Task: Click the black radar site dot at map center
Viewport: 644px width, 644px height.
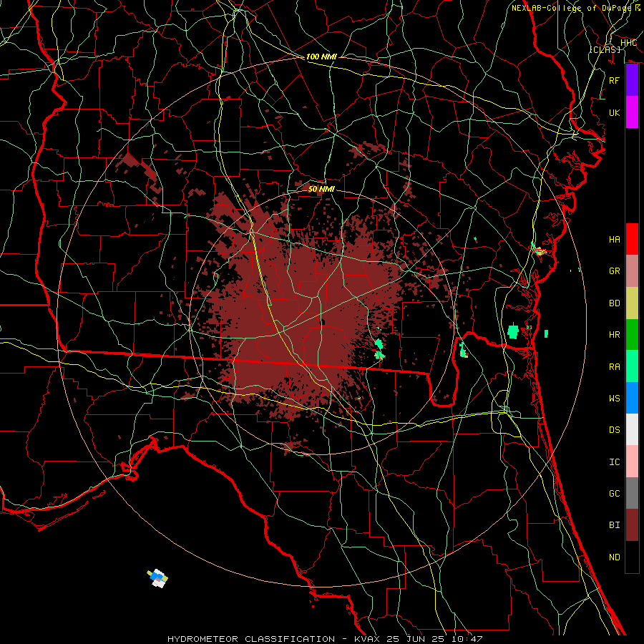Action: pos(323,322)
